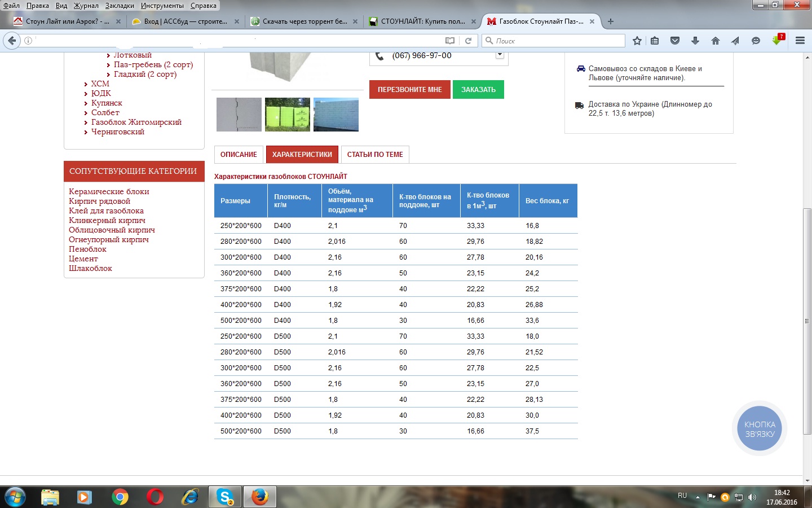Open Шлакоблок link

[x=90, y=268]
